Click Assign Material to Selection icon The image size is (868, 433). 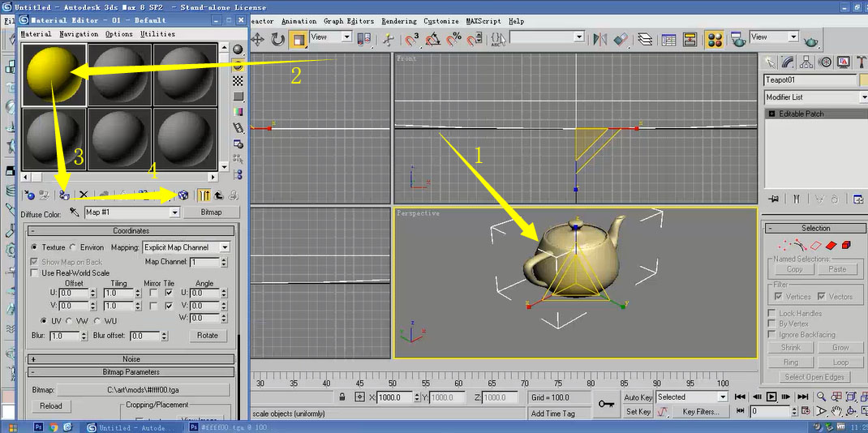64,195
